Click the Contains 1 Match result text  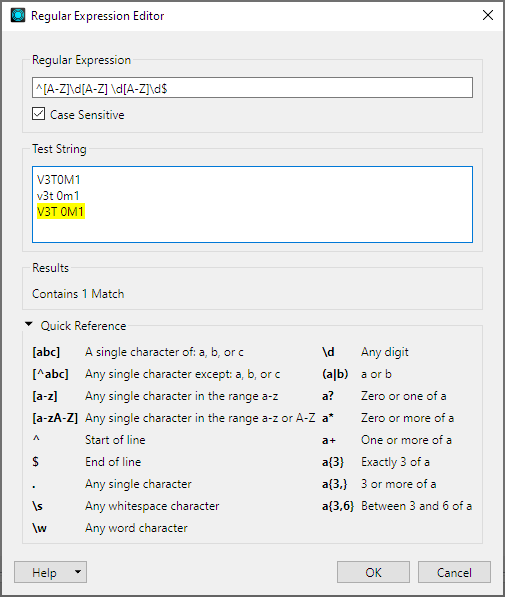click(x=78, y=294)
